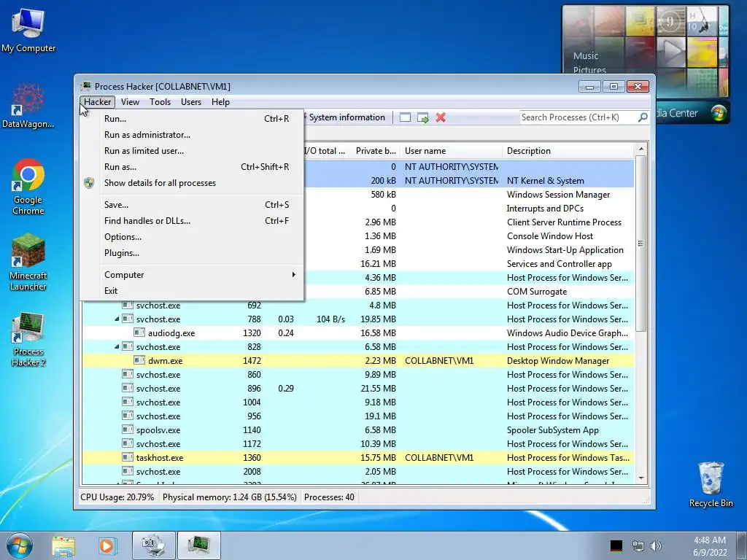
Task: Sort by the Private bytes column header
Action: tap(376, 151)
